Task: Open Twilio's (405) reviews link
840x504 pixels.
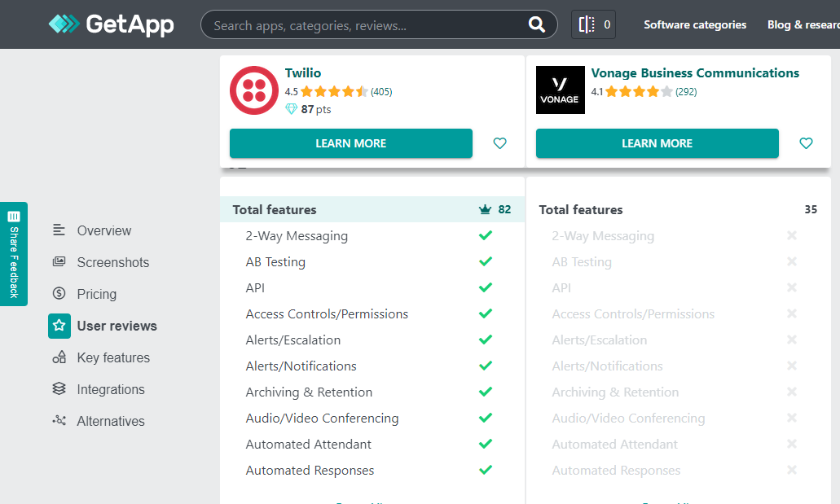Action: [381, 91]
